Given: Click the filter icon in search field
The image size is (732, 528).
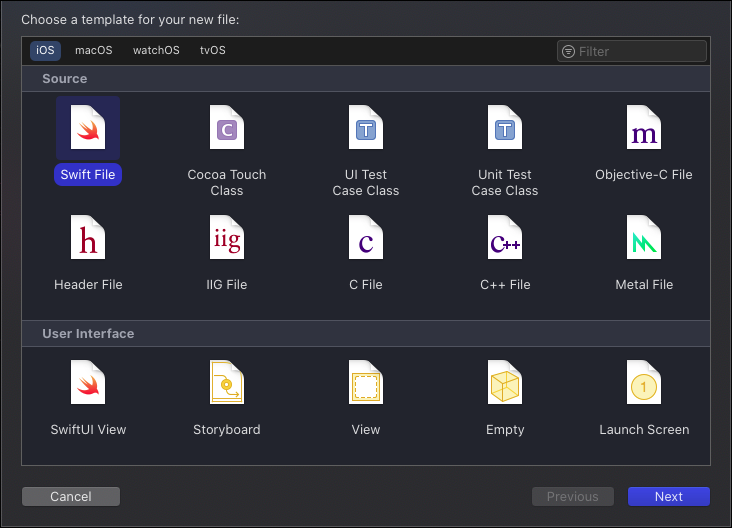Looking at the screenshot, I should click(568, 51).
